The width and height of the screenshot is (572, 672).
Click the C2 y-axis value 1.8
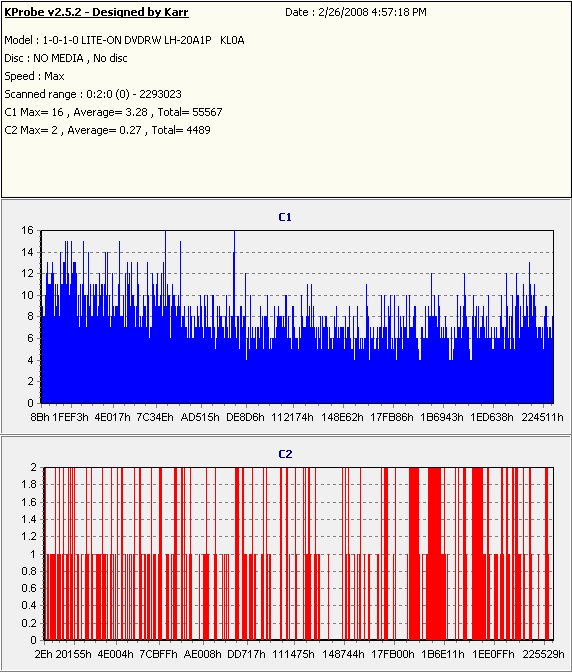coord(29,484)
